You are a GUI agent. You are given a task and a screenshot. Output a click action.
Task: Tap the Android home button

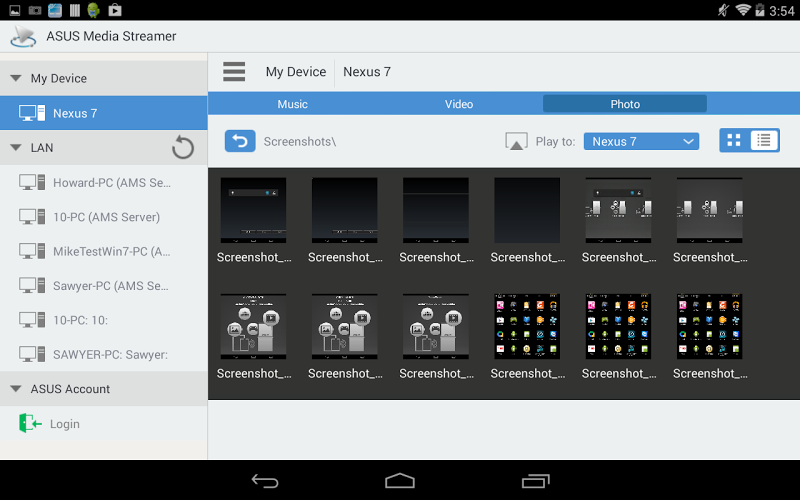400,481
